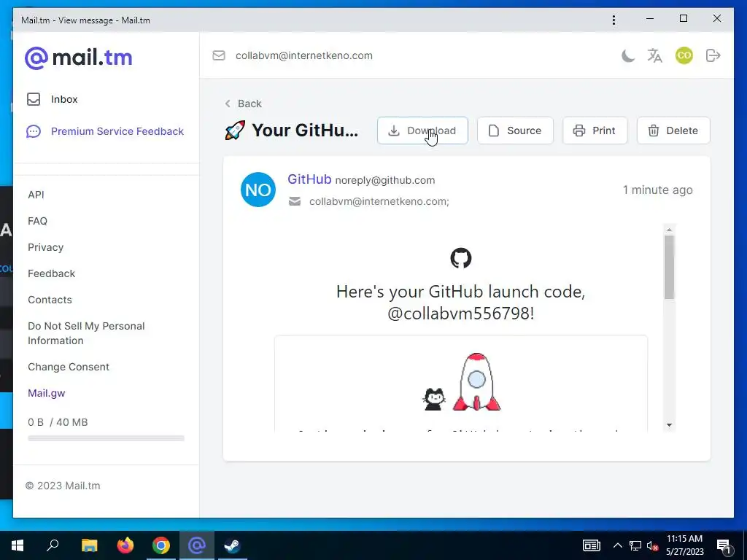Click the email body scroll down arrow

(670, 425)
